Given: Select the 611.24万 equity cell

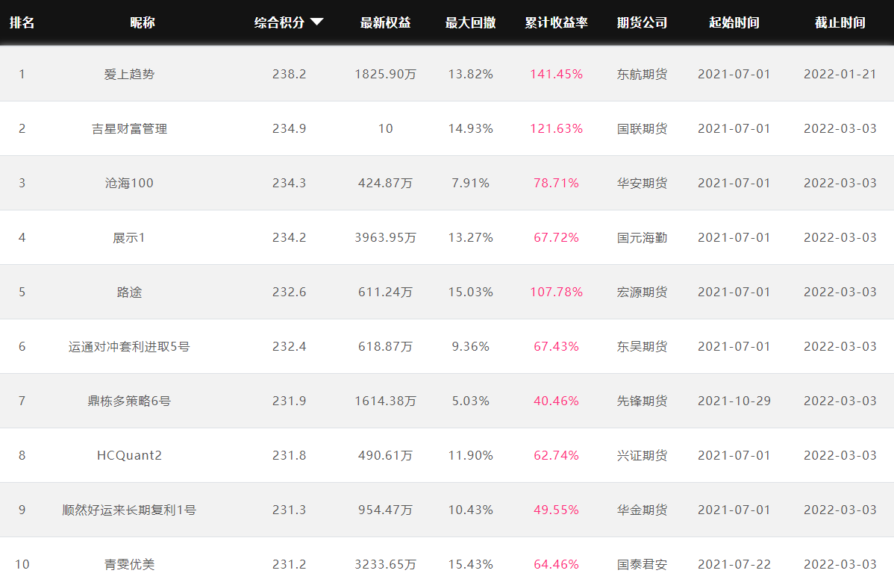Looking at the screenshot, I should [385, 292].
